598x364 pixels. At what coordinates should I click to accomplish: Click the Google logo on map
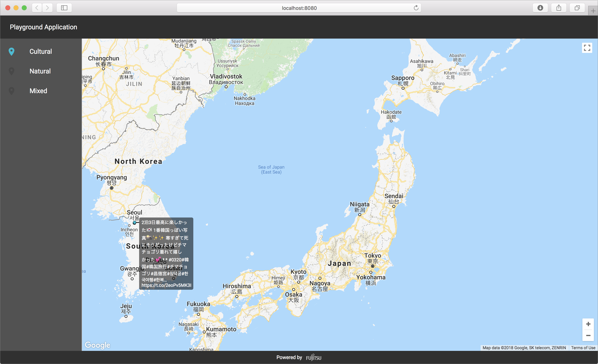(x=97, y=345)
